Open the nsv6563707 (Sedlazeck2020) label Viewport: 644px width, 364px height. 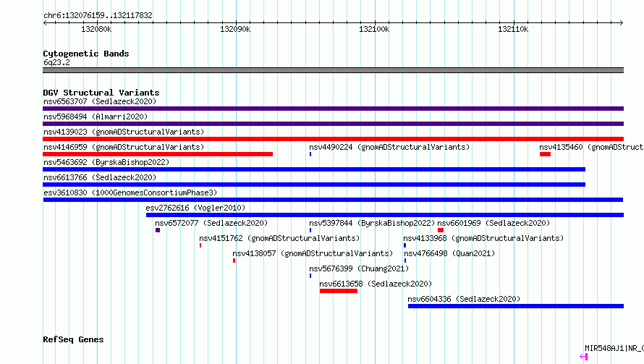[x=100, y=101]
